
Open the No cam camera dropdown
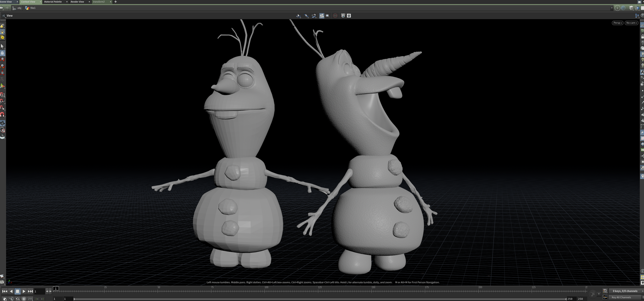[x=631, y=23]
